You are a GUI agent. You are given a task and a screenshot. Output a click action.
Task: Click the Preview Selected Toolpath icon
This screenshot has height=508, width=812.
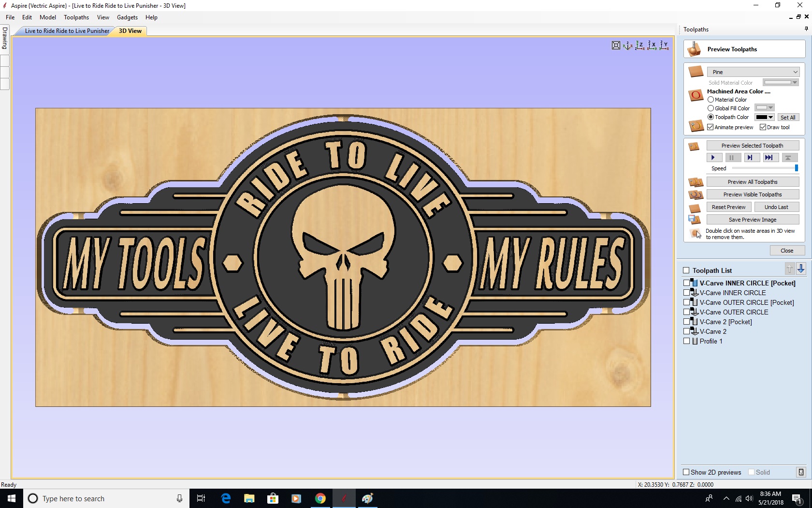point(694,146)
